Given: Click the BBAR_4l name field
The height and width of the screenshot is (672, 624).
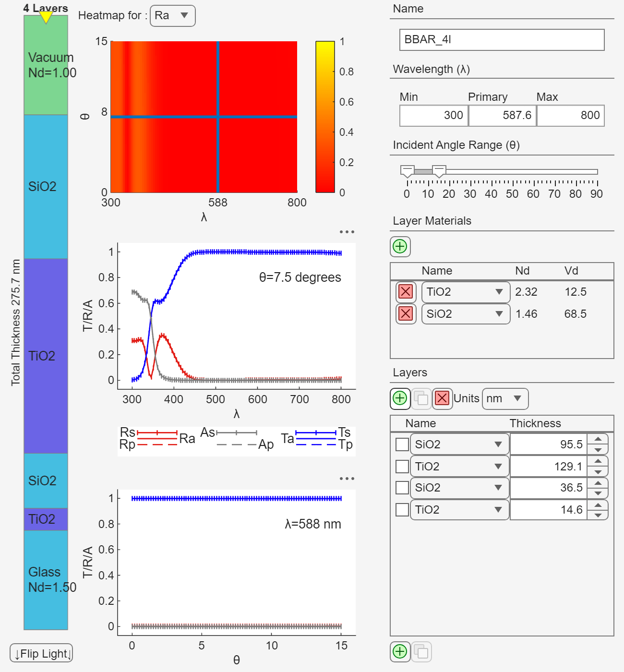Looking at the screenshot, I should tap(502, 40).
